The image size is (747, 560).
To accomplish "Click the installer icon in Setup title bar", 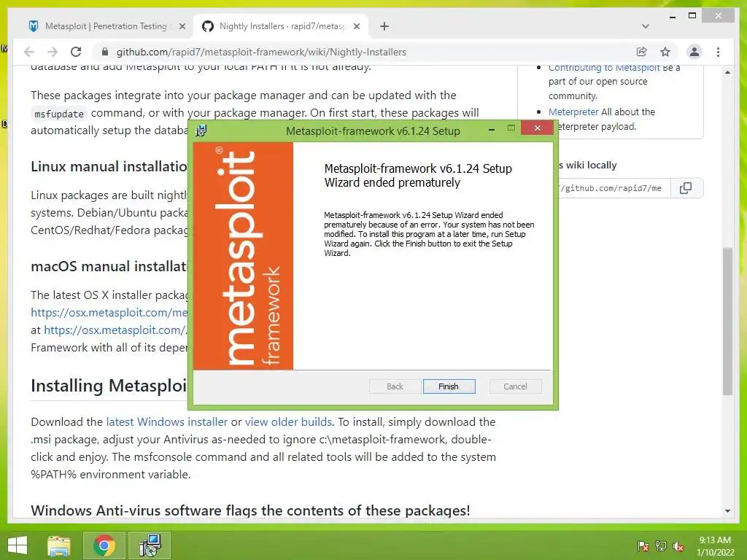I will click(201, 131).
